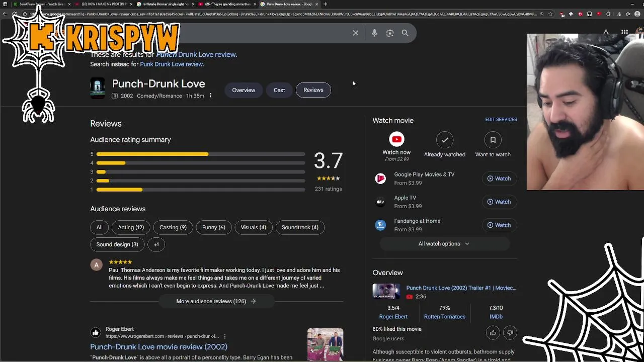Filter reviews by Visuals (4)
Screen dimensions: 644x362
(253, 227)
